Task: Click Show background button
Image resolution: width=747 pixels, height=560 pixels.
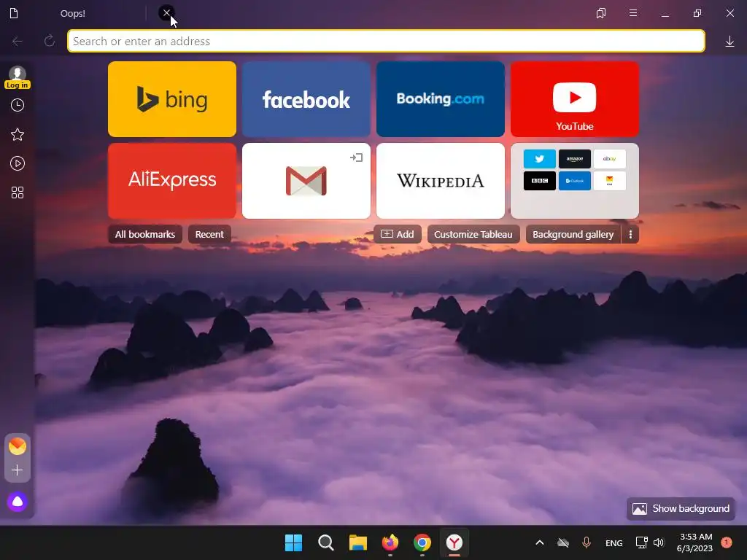Action: point(681,508)
